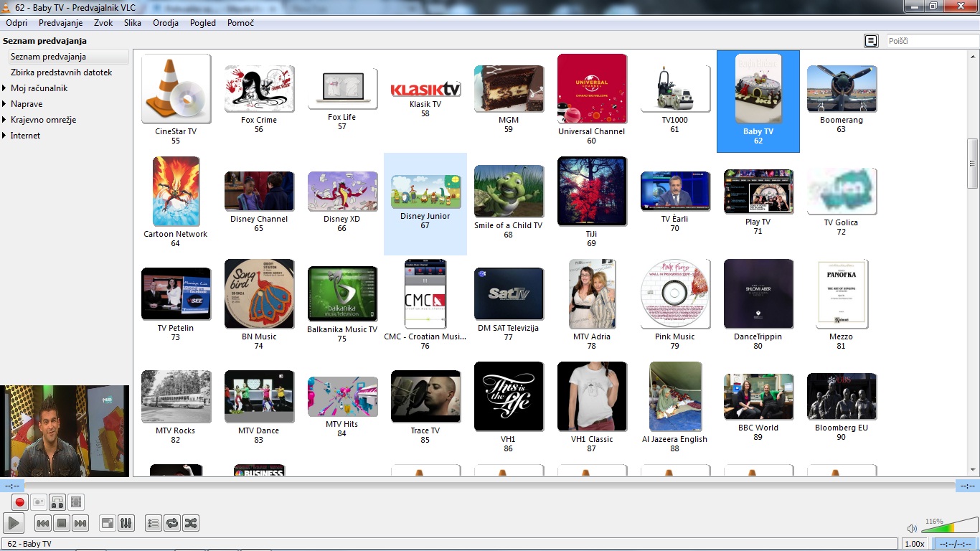
Task: Take a snapshot with the camera icon
Action: click(x=39, y=502)
